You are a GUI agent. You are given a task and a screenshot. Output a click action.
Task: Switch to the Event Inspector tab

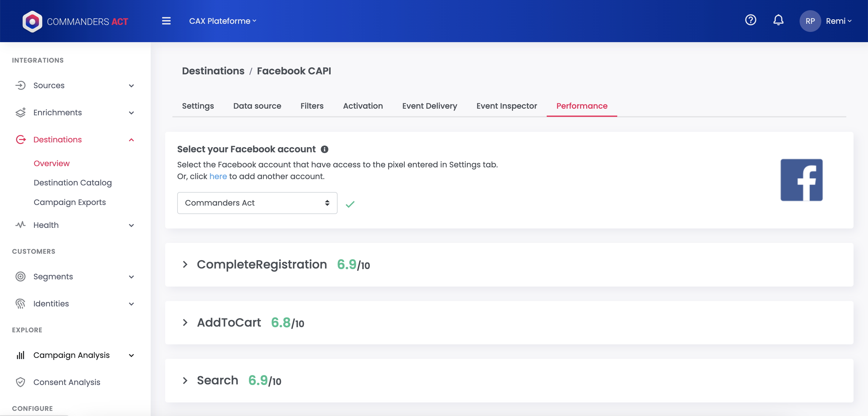(x=506, y=106)
